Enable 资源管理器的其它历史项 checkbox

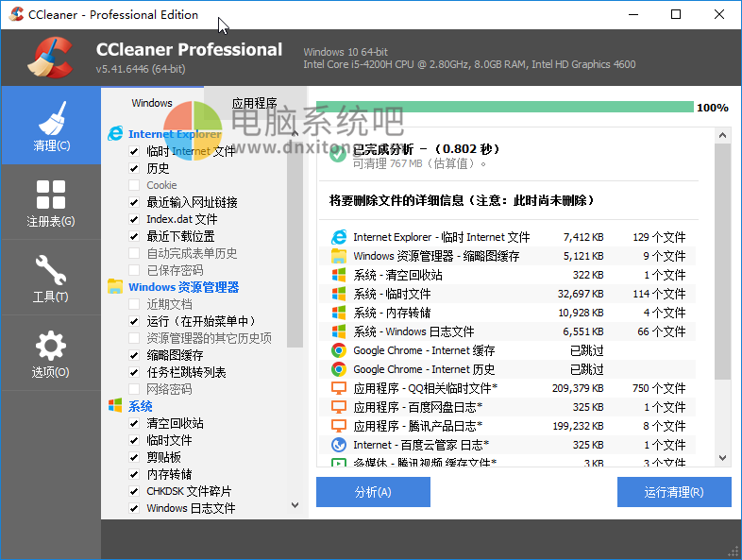click(134, 338)
